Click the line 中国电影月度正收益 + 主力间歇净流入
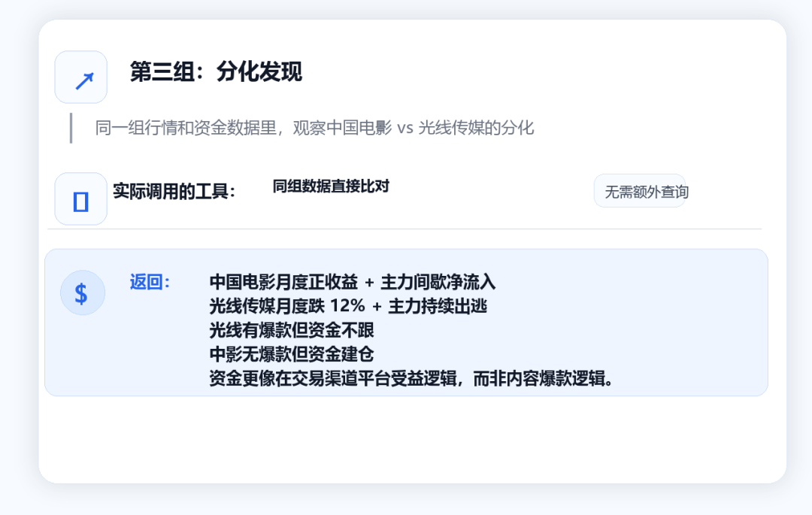812x515 pixels. click(x=353, y=282)
